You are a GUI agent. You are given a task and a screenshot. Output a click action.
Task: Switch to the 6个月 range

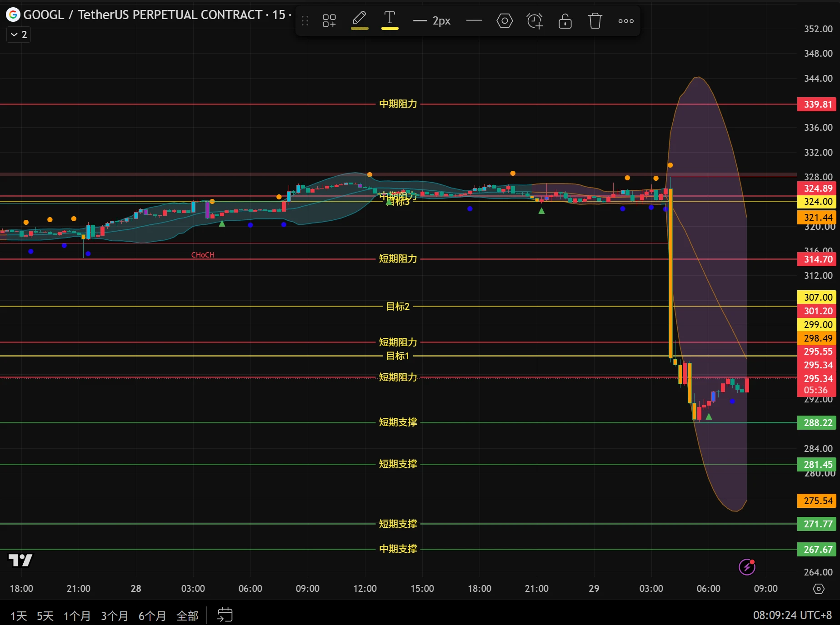coord(152,616)
